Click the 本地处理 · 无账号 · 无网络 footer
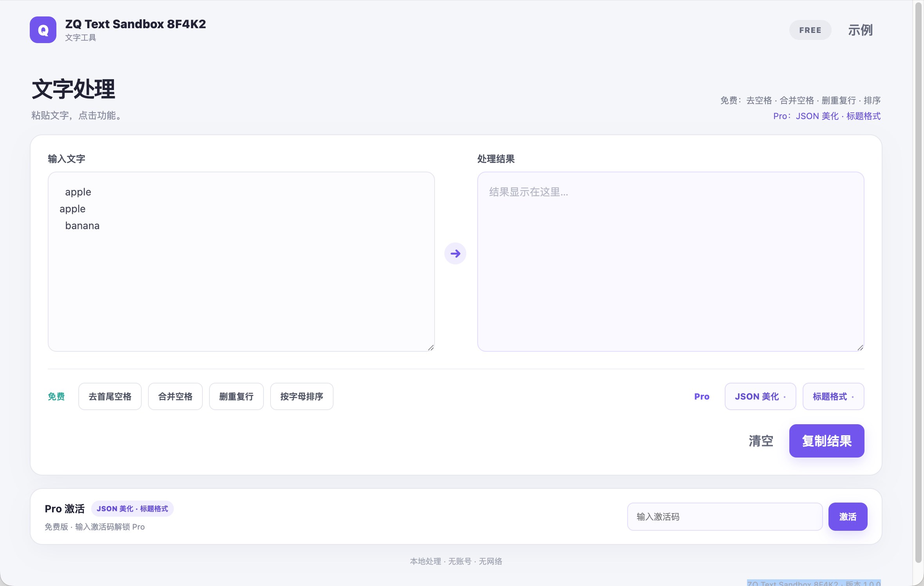 pyautogui.click(x=456, y=561)
